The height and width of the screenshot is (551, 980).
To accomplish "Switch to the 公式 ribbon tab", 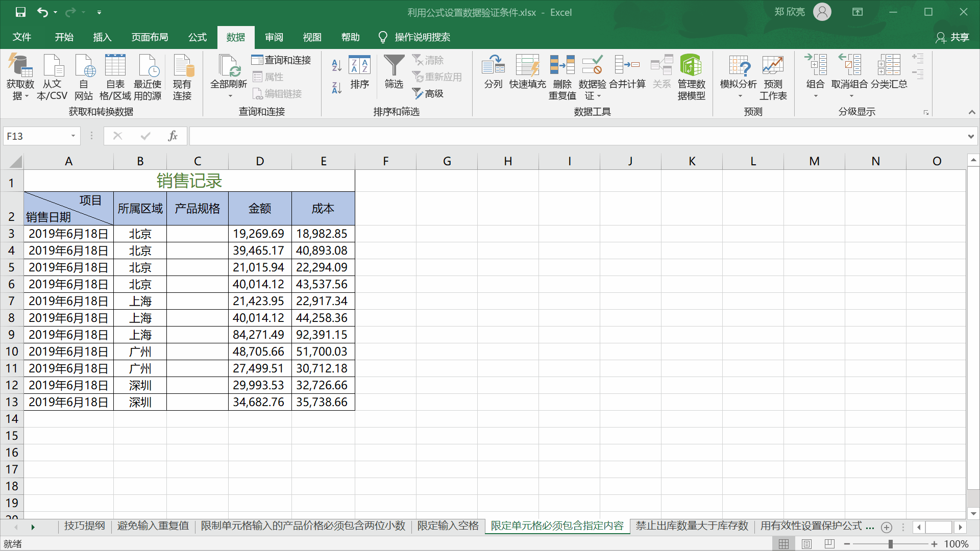I will (x=197, y=37).
